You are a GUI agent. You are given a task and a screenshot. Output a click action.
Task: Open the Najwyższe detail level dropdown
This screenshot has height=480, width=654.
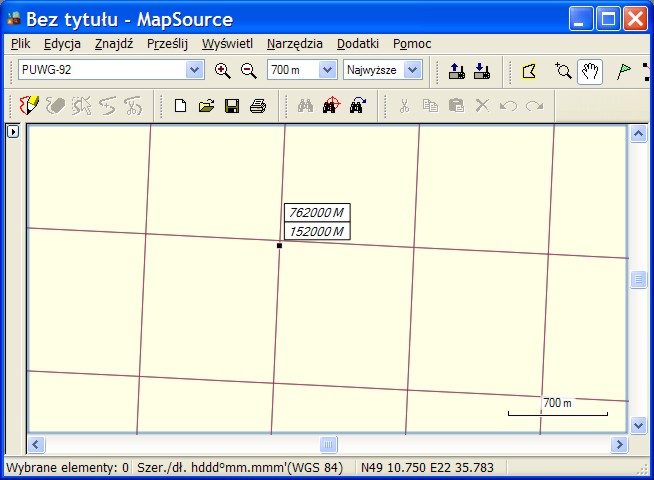click(413, 70)
